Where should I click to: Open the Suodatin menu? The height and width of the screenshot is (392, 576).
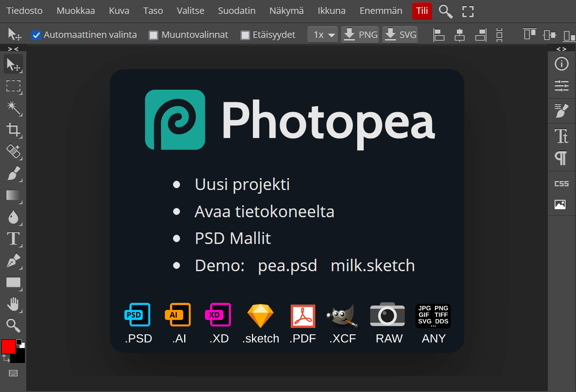pos(237,11)
